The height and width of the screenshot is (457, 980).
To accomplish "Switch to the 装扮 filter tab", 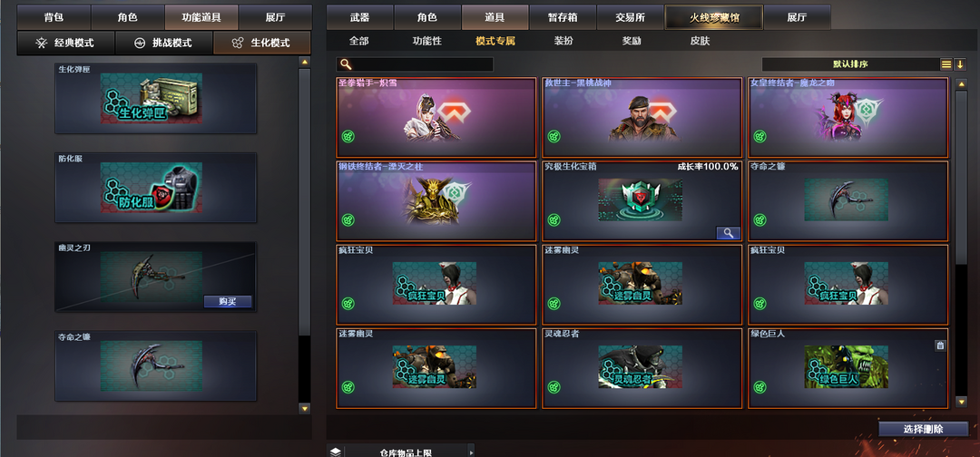I will [x=563, y=41].
